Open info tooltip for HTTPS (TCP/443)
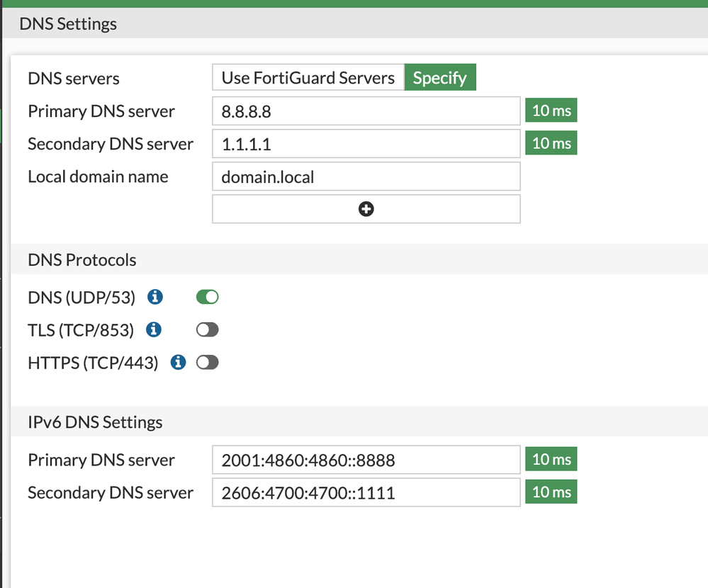Screen dimensions: 708x588 (178, 362)
